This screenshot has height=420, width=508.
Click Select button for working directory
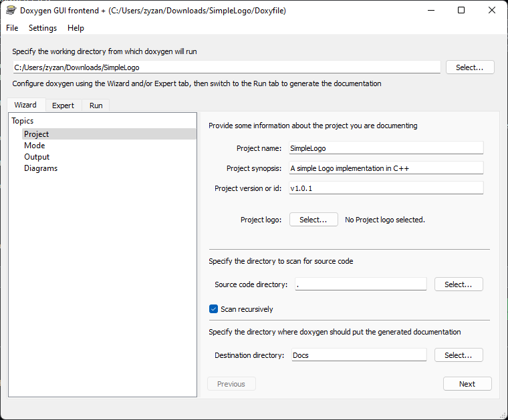pyautogui.click(x=470, y=67)
